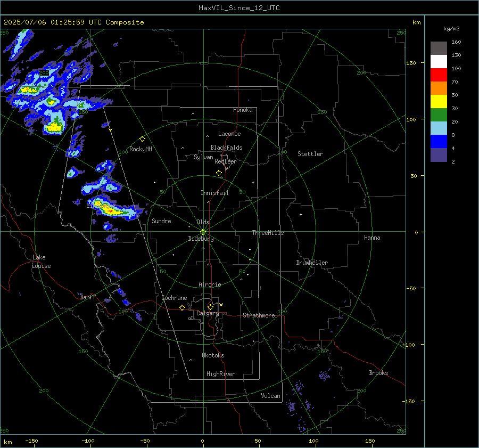Click the Vulcan town label
Screen dimensions: 479x448
click(270, 396)
